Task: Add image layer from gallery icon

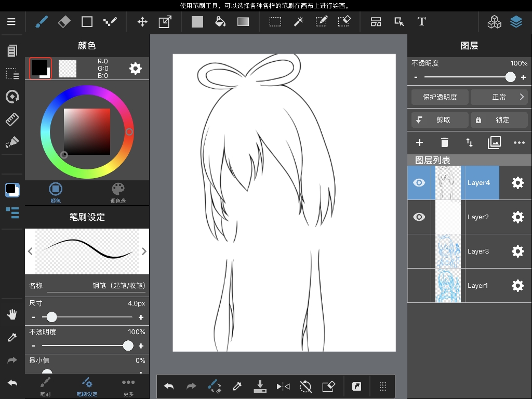Action: pos(494,142)
